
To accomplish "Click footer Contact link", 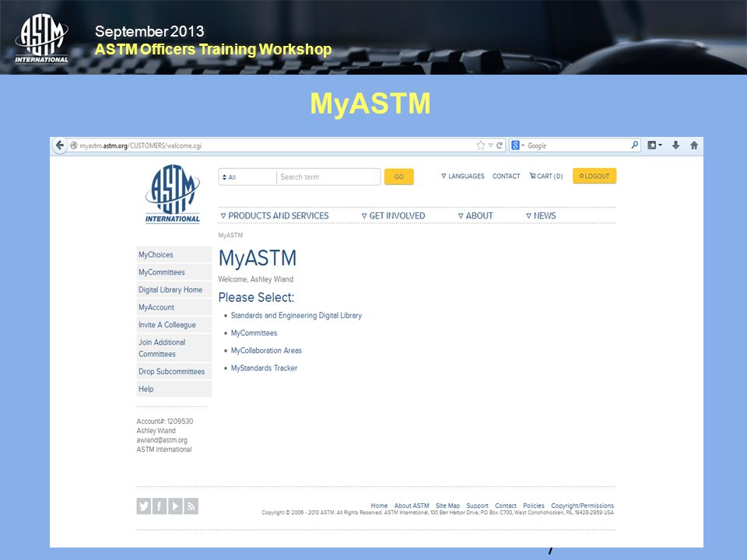I will tap(506, 506).
